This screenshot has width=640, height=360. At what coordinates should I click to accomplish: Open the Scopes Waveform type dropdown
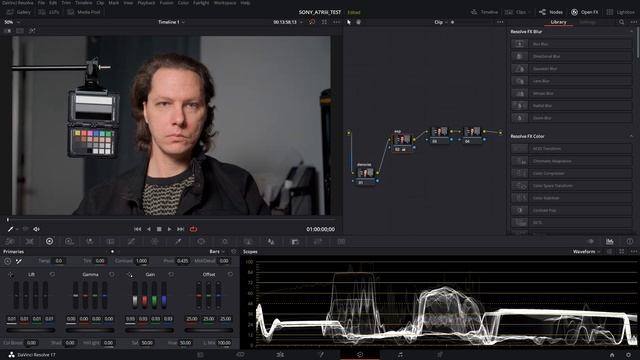(587, 252)
